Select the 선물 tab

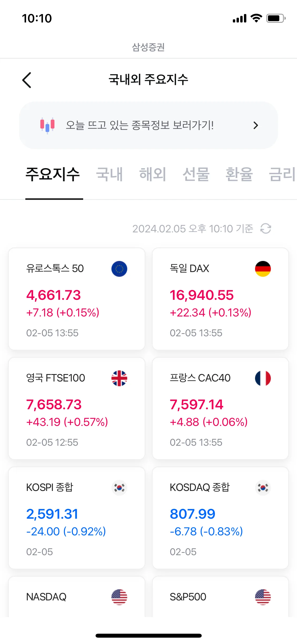(196, 174)
